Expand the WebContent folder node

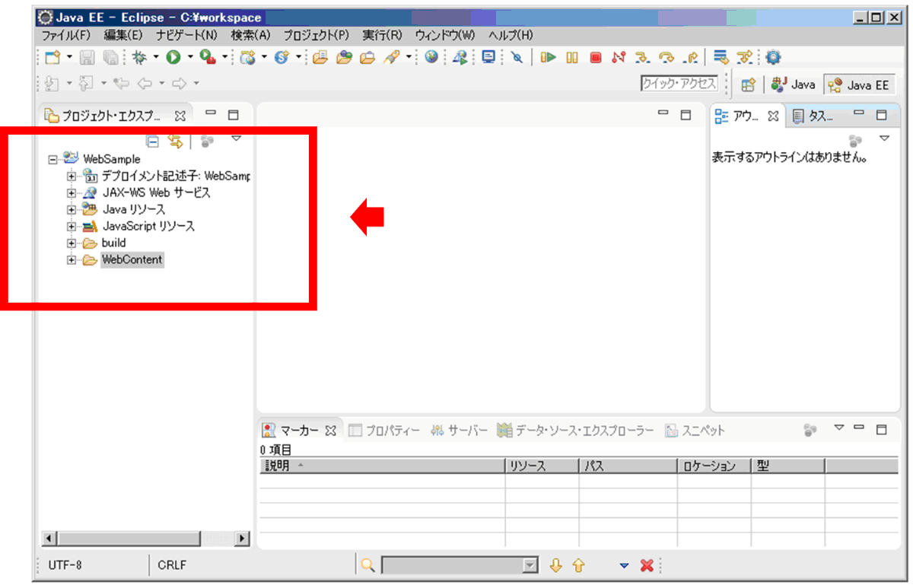[x=72, y=260]
